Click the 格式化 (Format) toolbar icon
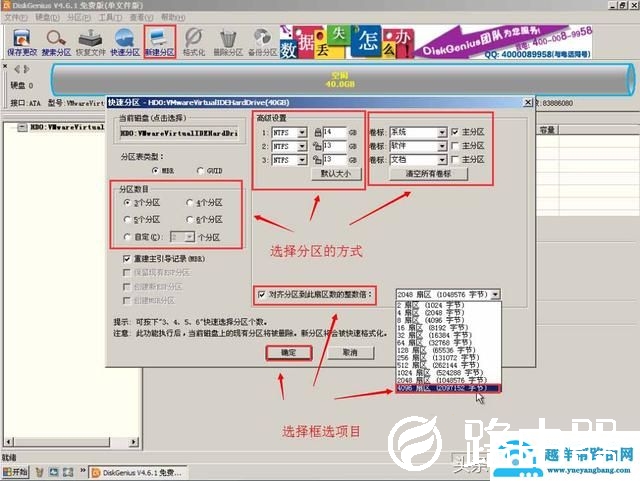This screenshot has width=640, height=481. coord(194,42)
